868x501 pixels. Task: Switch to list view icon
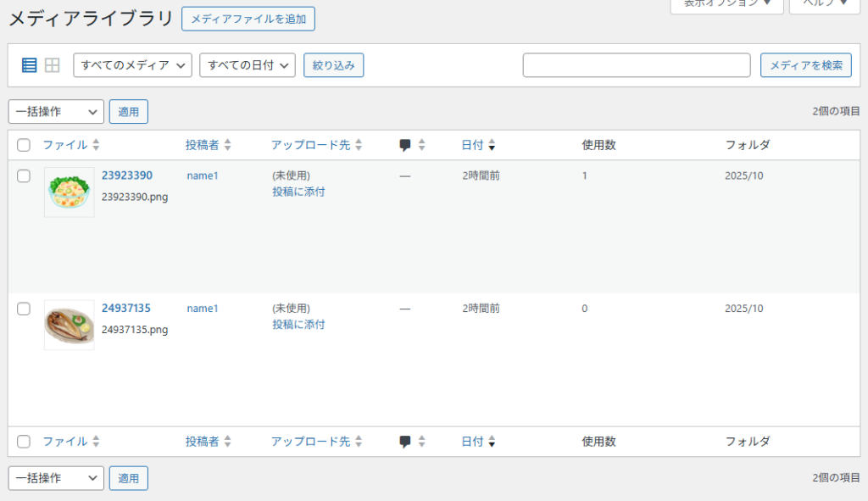pyautogui.click(x=29, y=65)
